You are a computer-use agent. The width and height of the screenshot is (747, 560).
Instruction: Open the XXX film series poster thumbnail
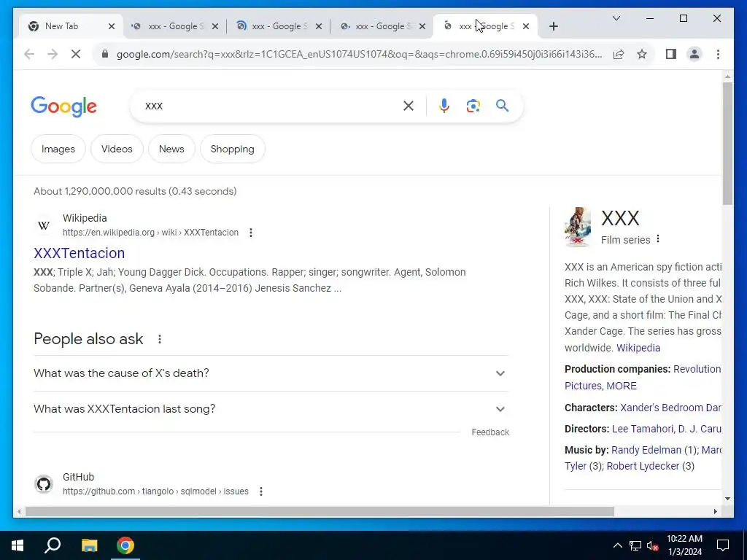(x=578, y=227)
